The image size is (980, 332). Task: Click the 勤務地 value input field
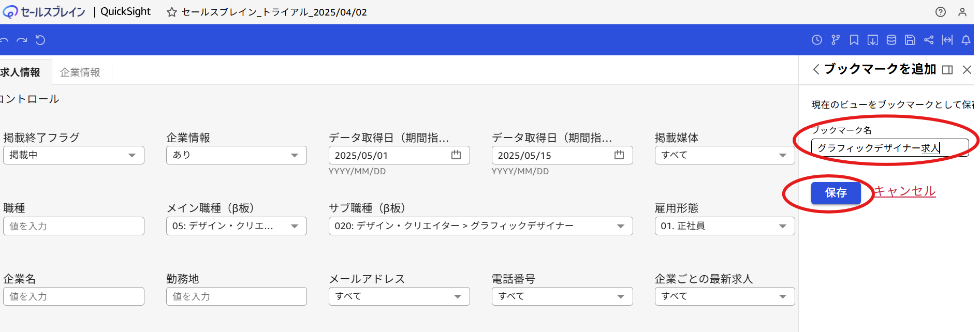click(237, 296)
